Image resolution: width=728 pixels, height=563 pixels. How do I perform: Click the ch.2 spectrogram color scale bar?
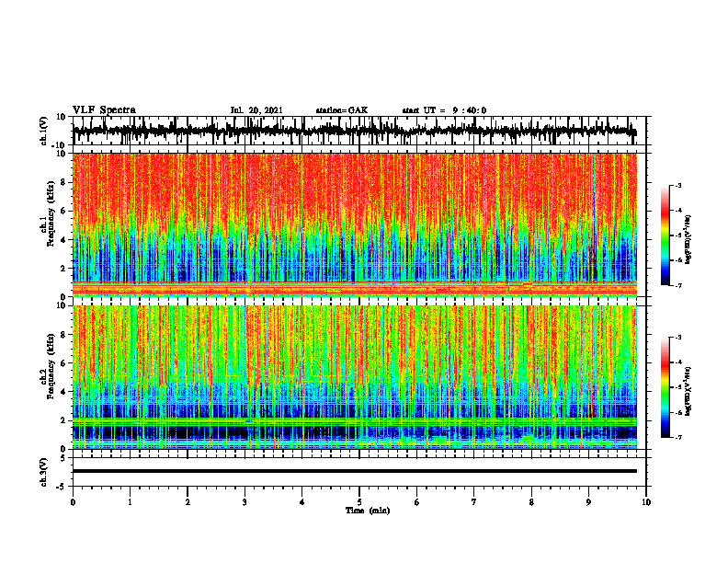tap(665, 387)
